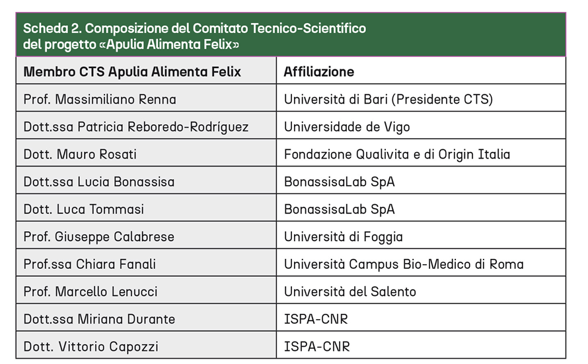Click the 'Affiliazione' column header
This screenshot has width=588, height=364.
[319, 71]
